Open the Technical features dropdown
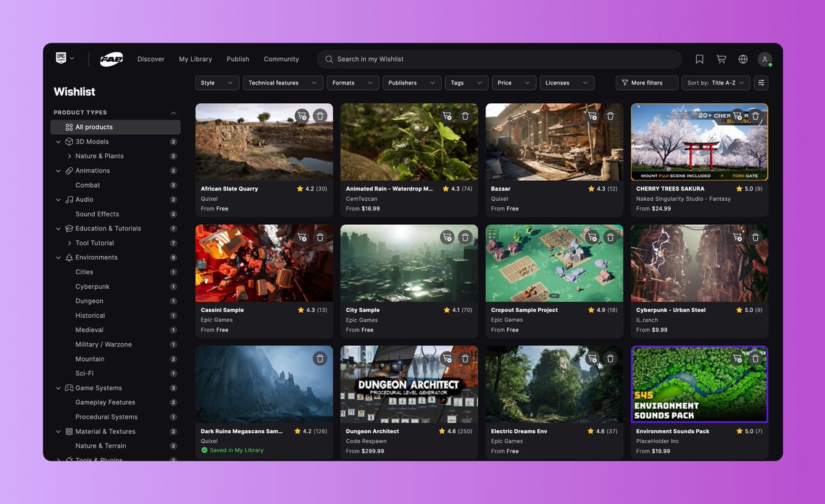 pyautogui.click(x=283, y=83)
